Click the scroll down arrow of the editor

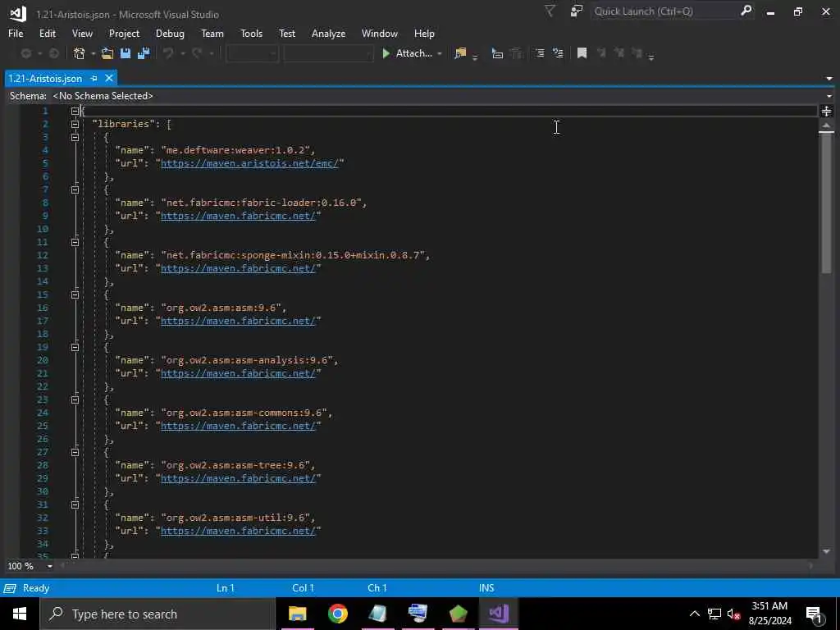(x=826, y=551)
